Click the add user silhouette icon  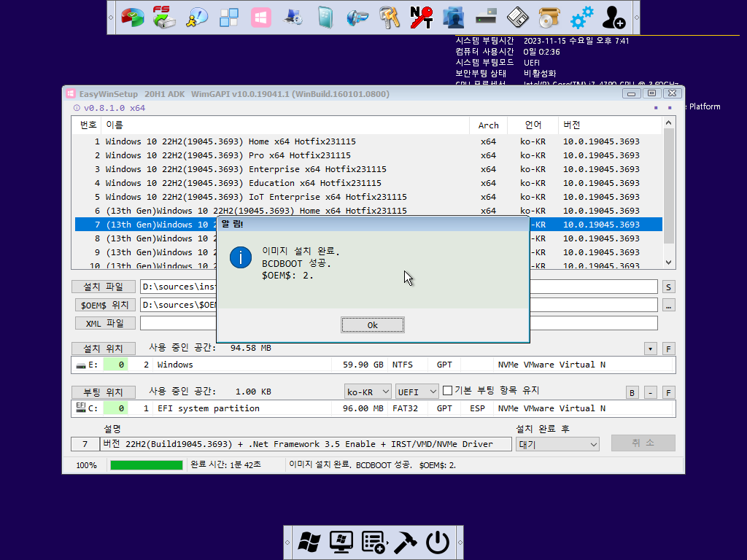(x=614, y=17)
